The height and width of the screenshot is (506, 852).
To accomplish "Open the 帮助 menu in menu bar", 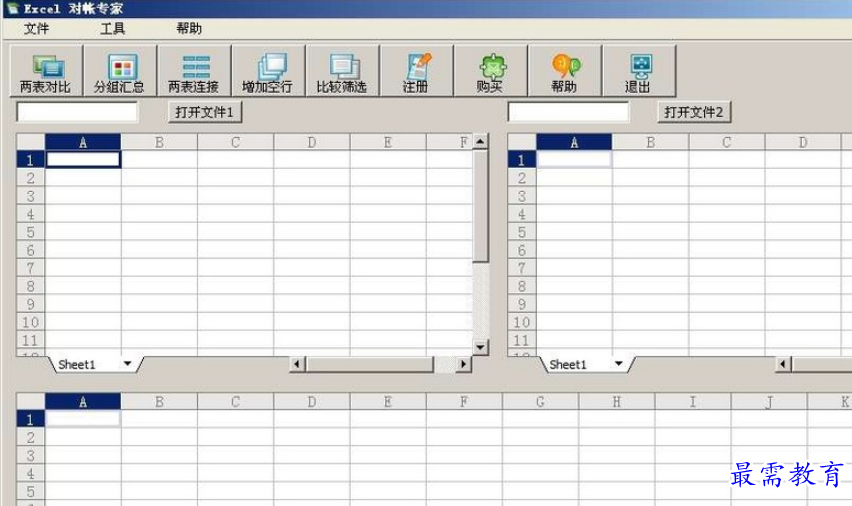I will point(188,29).
